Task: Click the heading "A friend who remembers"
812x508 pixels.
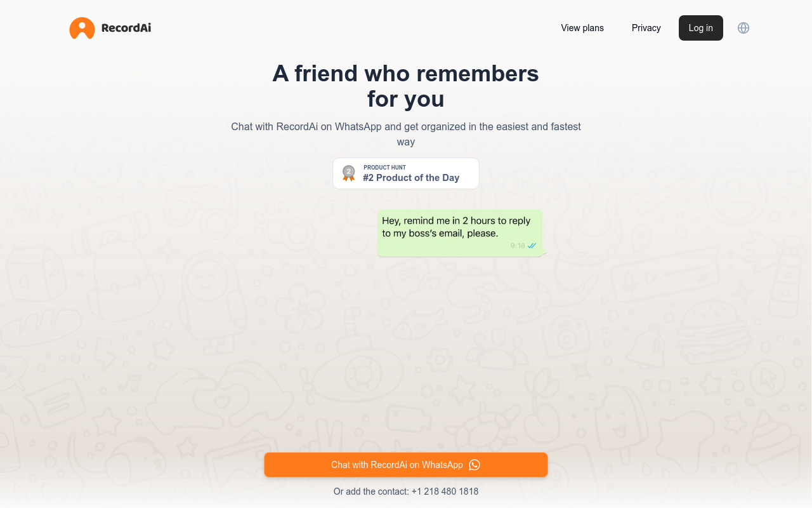Action: click(405, 74)
